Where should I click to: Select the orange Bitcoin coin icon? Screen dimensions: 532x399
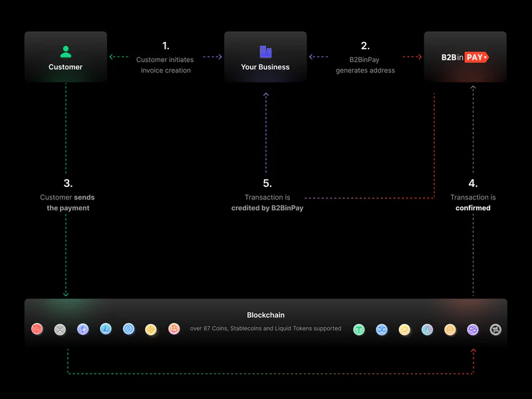(x=174, y=329)
